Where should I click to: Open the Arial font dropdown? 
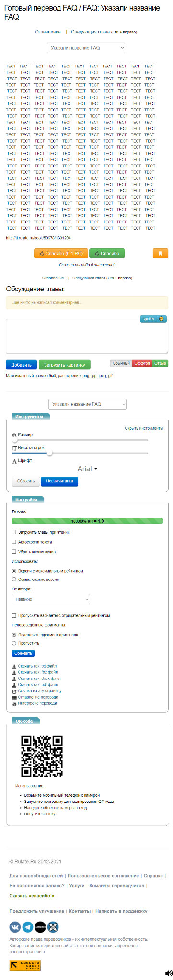[87, 469]
